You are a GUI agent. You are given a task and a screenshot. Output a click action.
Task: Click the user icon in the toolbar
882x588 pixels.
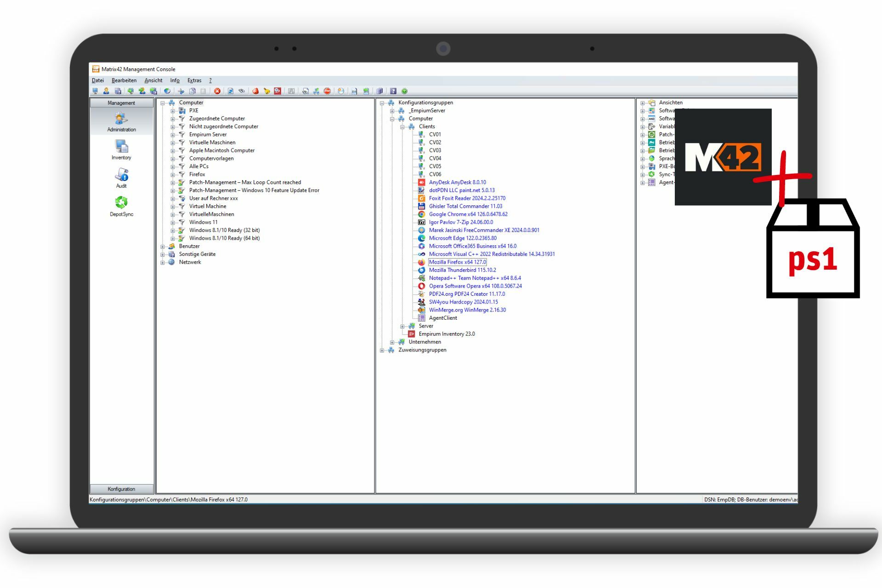pos(106,91)
